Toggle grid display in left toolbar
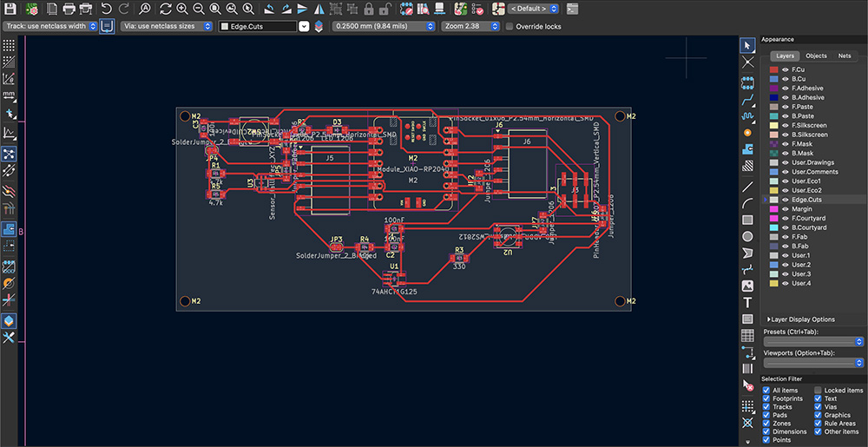Image resolution: width=868 pixels, height=447 pixels. (9, 45)
